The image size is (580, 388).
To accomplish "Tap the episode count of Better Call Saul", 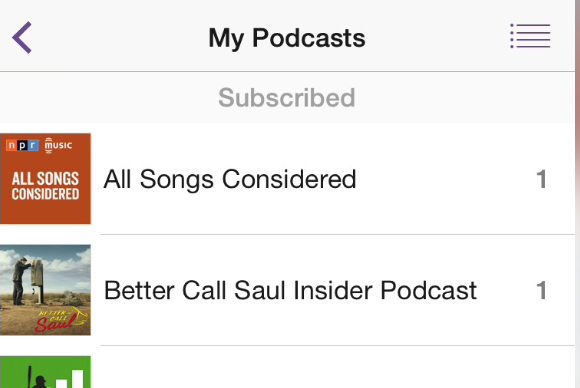I will coord(542,290).
